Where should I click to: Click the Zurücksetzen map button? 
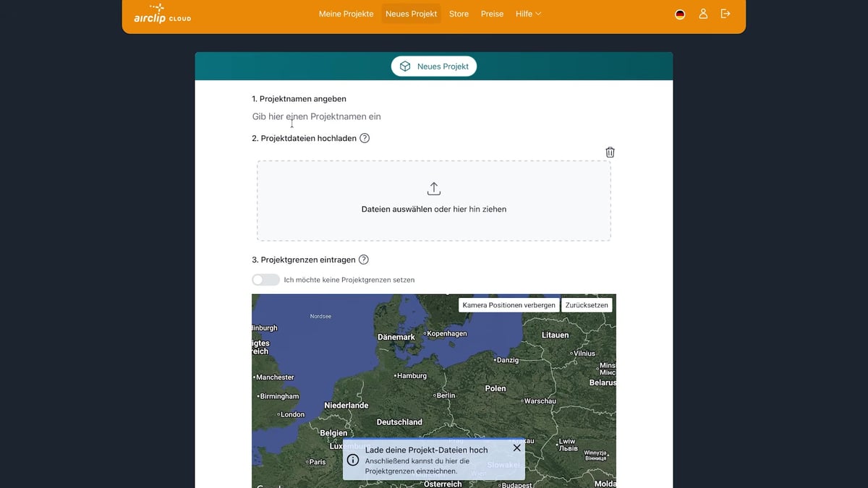coord(587,305)
